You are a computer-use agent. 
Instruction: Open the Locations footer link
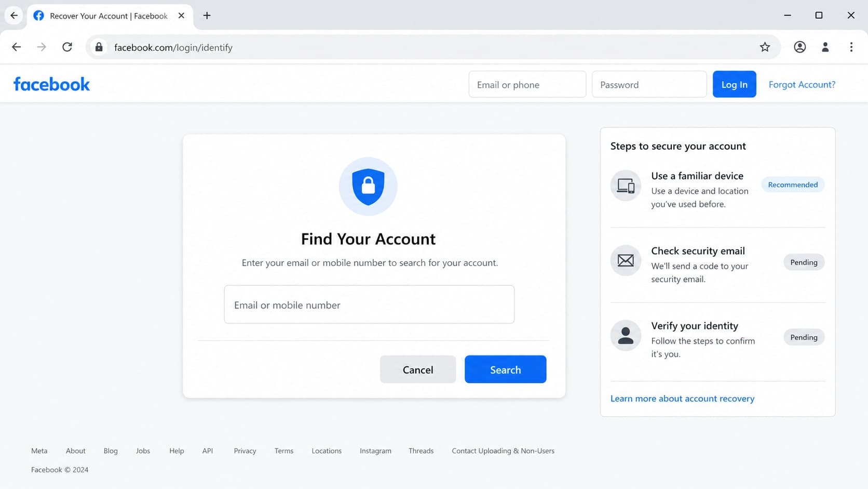327,451
